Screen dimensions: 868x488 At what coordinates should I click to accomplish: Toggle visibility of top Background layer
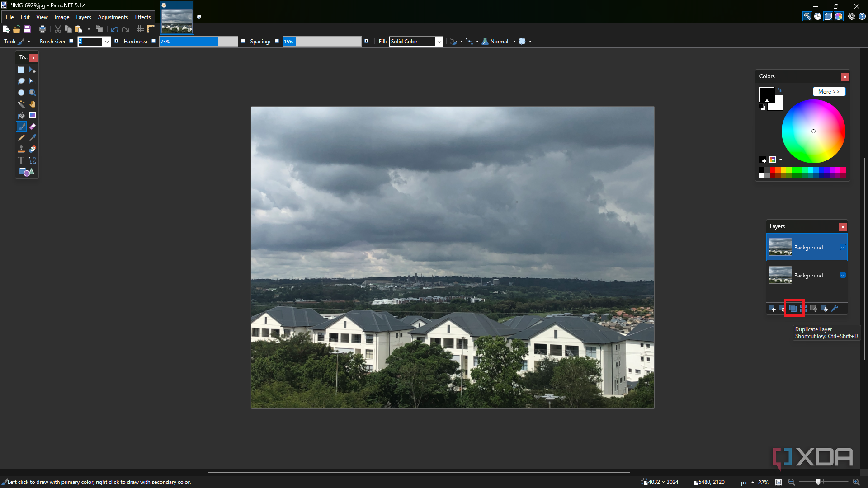[843, 247]
